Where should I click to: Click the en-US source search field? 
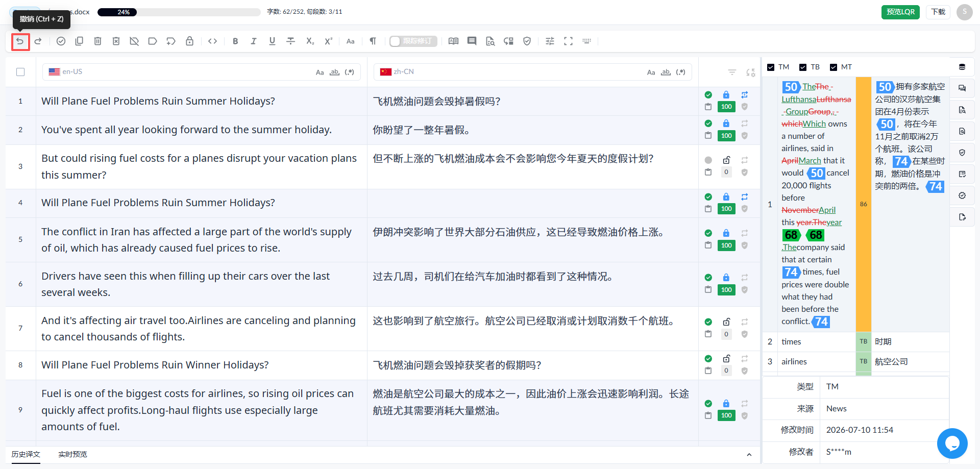[202, 72]
